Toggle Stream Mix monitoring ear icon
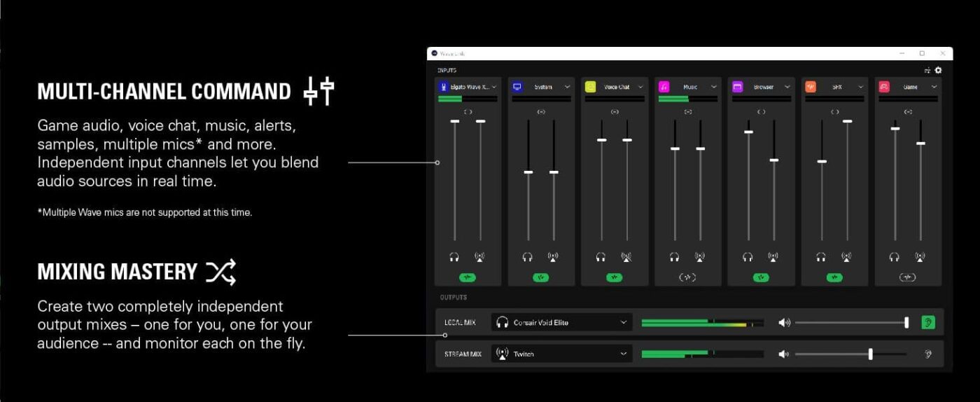This screenshot has height=402, width=980. (928, 354)
